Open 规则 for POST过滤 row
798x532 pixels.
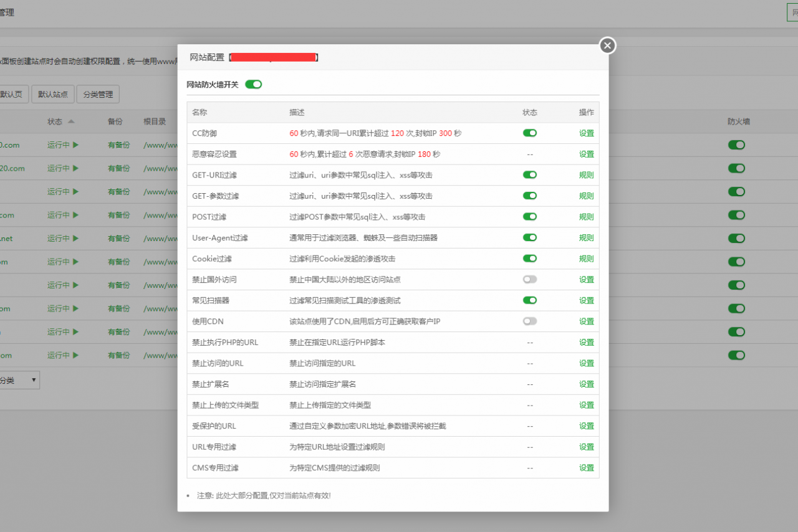coord(586,217)
